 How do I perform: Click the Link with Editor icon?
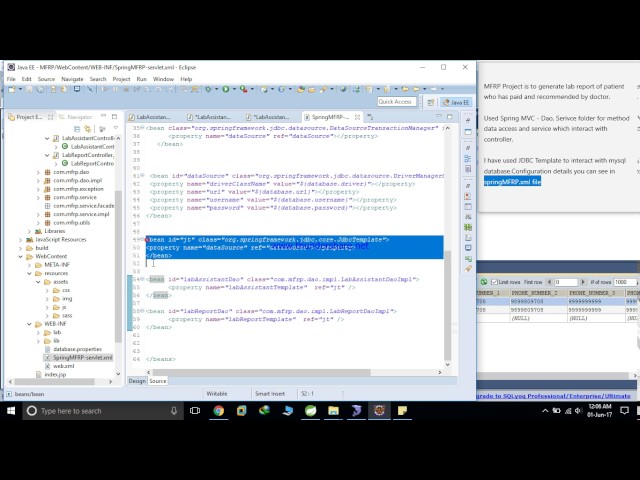tap(87, 129)
